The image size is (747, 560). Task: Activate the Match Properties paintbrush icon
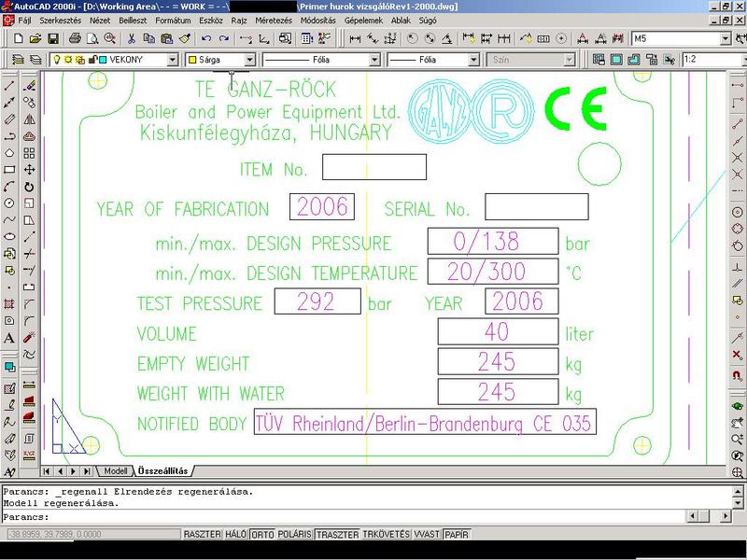tap(185, 38)
